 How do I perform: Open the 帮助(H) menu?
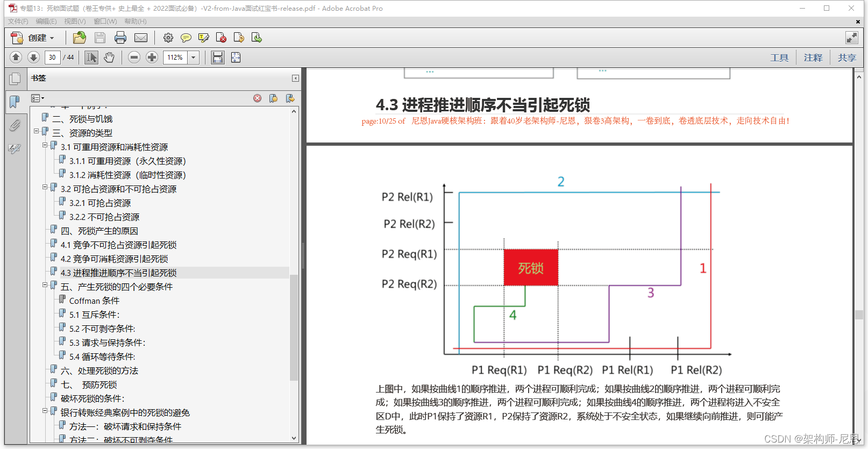(136, 22)
